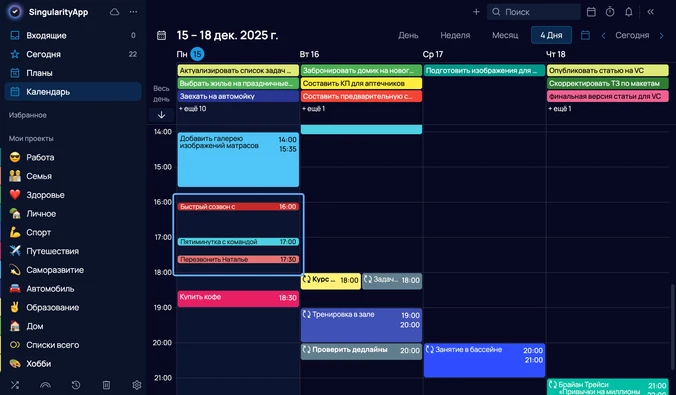Click the cloud sync icon

[x=115, y=12]
